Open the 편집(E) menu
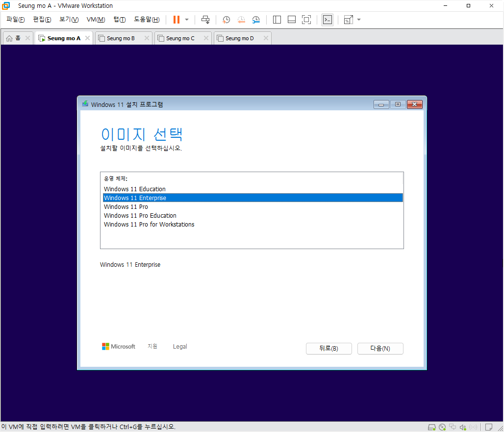 (x=42, y=20)
